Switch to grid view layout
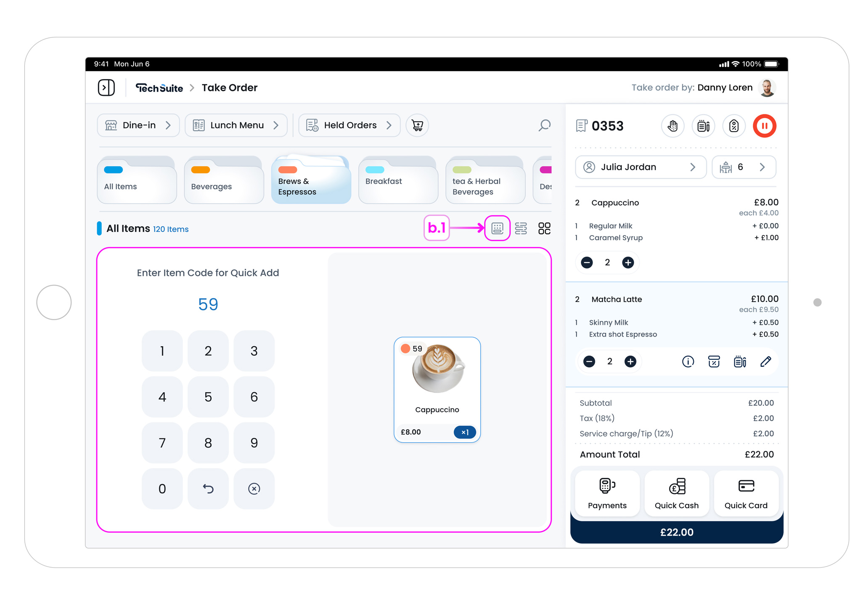 544,228
